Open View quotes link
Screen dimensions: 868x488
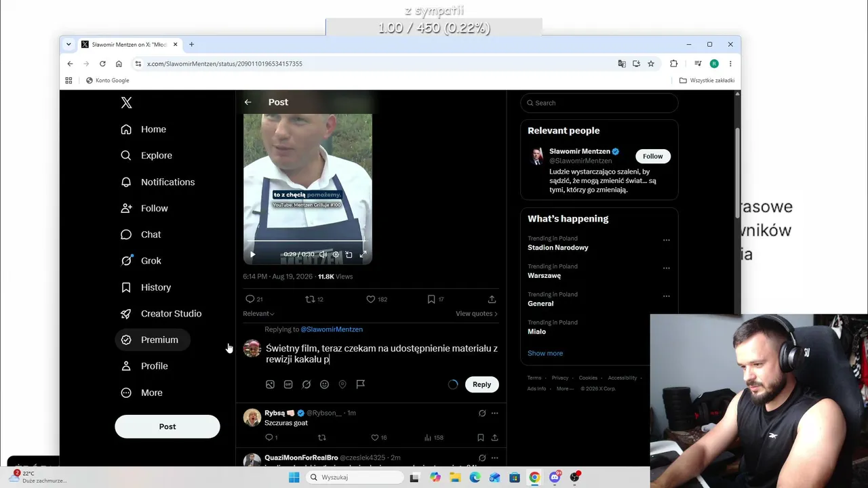coord(477,314)
